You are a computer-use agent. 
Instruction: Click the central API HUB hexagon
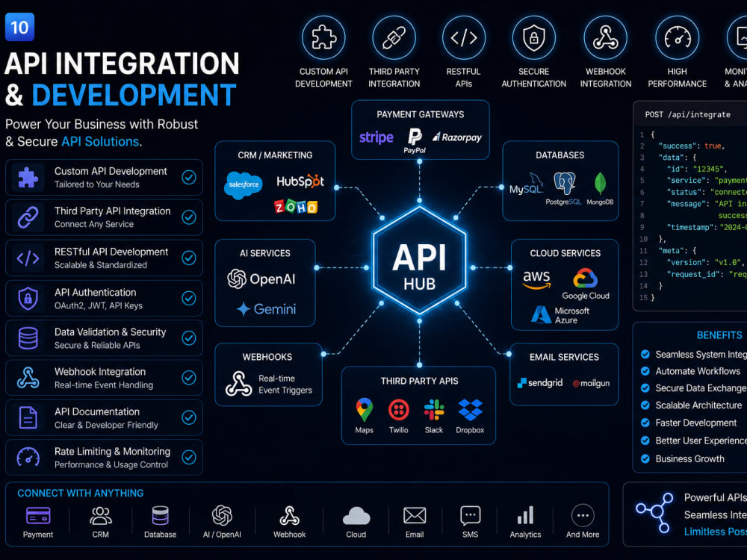click(420, 261)
